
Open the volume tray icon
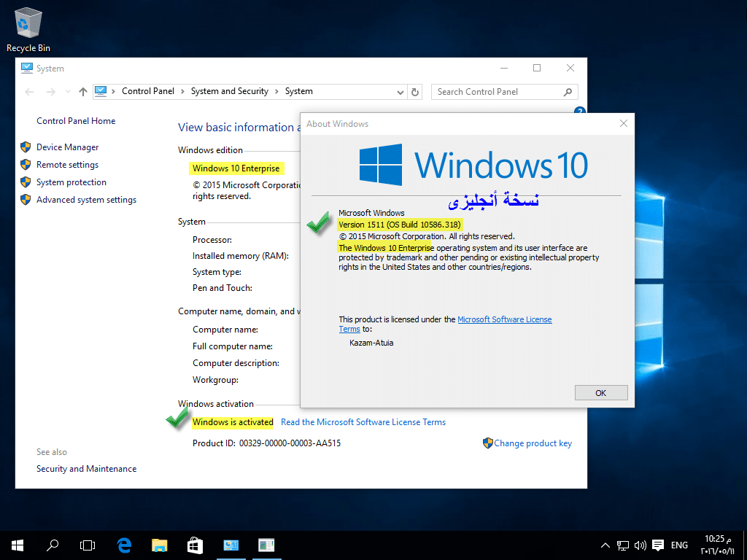(x=640, y=545)
